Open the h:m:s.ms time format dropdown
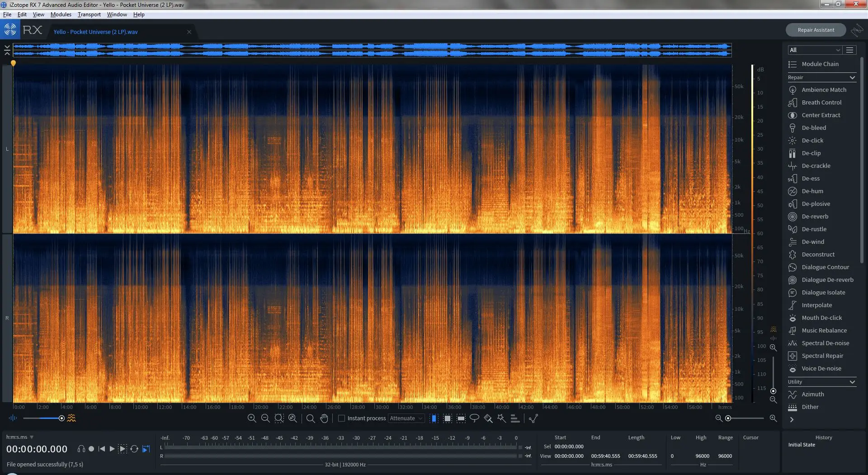The image size is (868, 475). pyautogui.click(x=20, y=437)
